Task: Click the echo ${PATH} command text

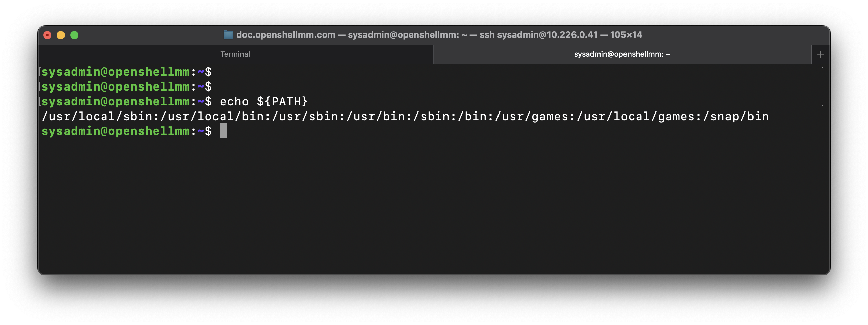Action: click(x=263, y=101)
